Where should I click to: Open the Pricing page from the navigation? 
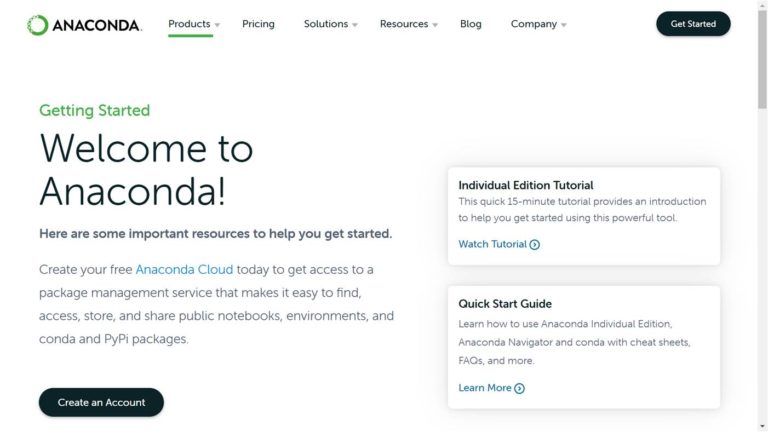coord(258,24)
